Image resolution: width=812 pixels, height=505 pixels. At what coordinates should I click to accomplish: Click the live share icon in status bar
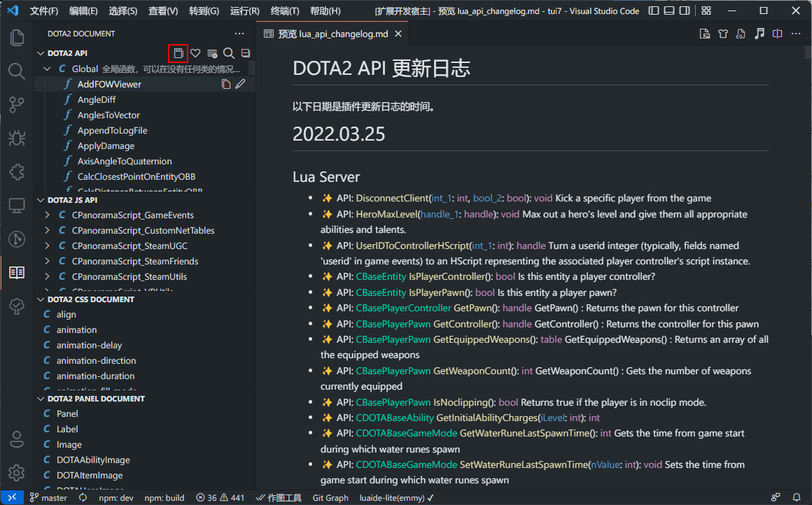775,498
